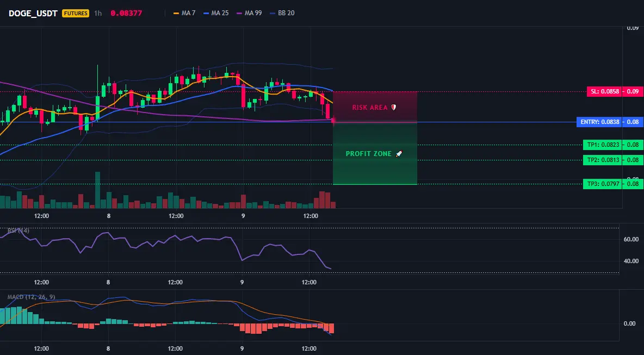Toggle the MA 99 legend entry
The image size is (644, 355).
coord(249,13)
